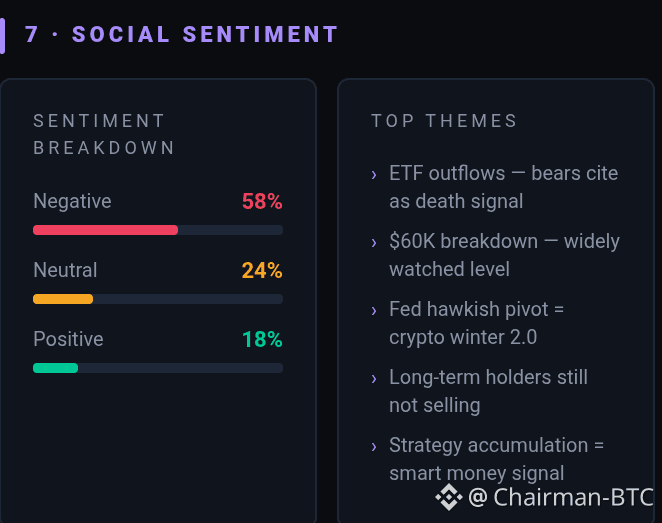Click chevron beside ETF outflows theme
This screenshot has width=662, height=523.
click(374, 174)
